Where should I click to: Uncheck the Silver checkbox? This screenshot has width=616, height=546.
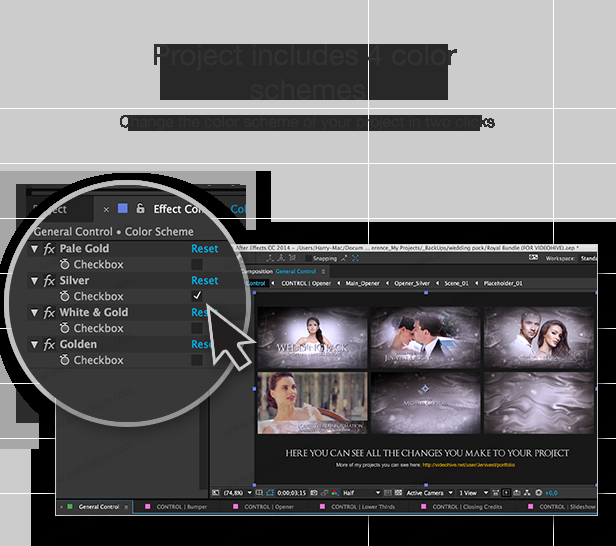point(197,296)
